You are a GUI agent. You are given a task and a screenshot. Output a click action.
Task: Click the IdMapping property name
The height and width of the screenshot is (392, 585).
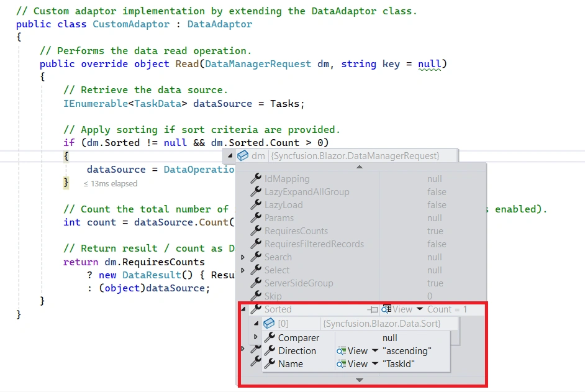[287, 179]
